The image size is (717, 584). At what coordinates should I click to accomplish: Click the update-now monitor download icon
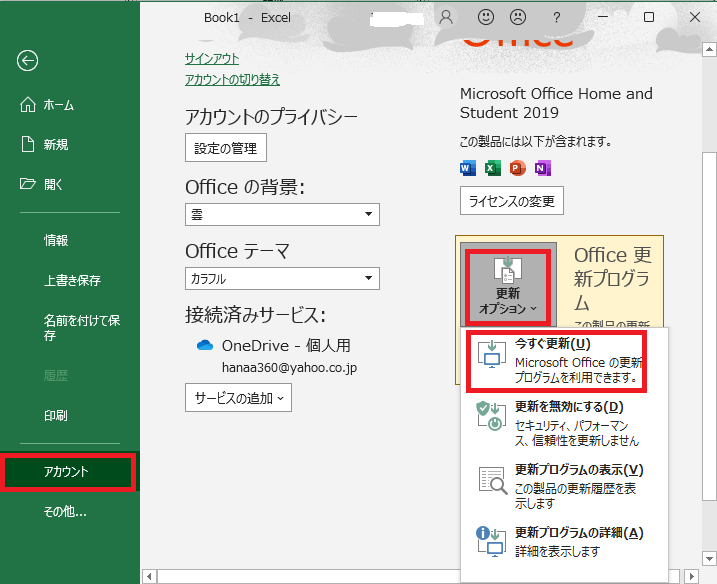492,354
